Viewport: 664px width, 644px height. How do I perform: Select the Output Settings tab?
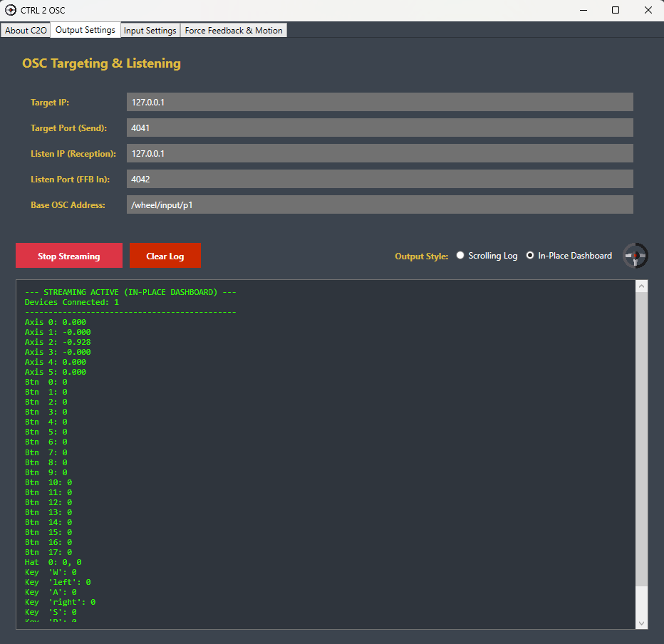[85, 30]
